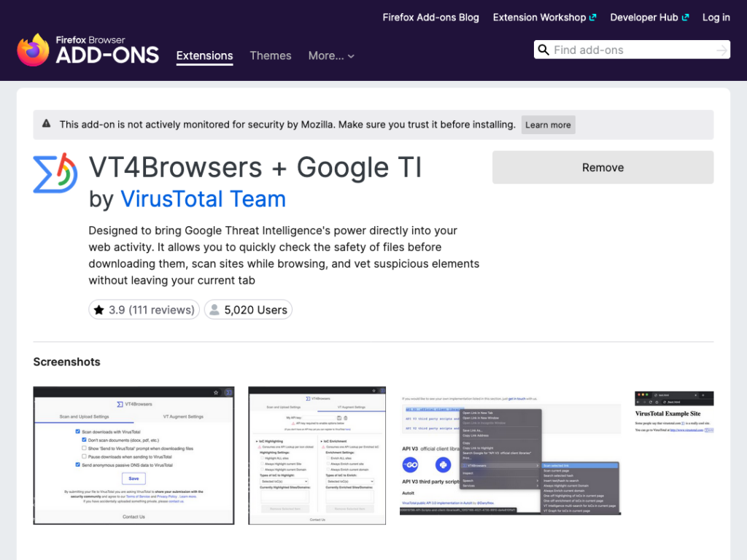Open the Firefox Add-ons Blog
Viewport: 747px width, 560px height.
pyautogui.click(x=430, y=17)
